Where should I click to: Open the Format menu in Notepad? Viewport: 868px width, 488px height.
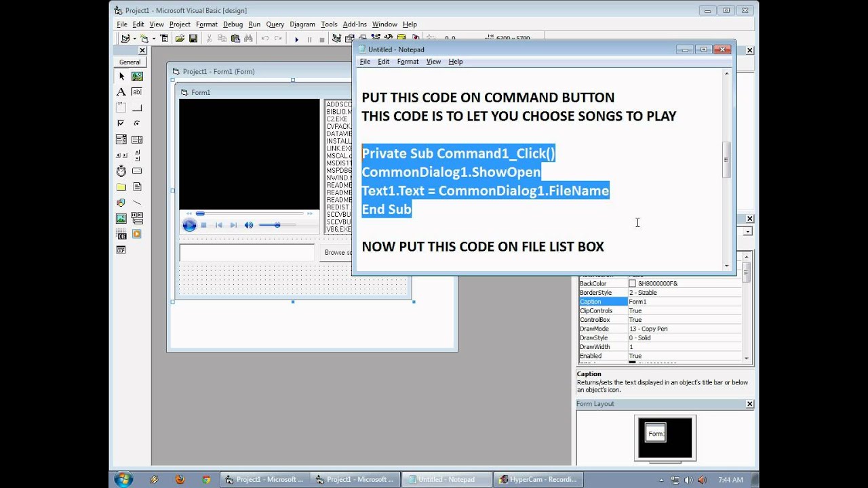[x=408, y=61]
